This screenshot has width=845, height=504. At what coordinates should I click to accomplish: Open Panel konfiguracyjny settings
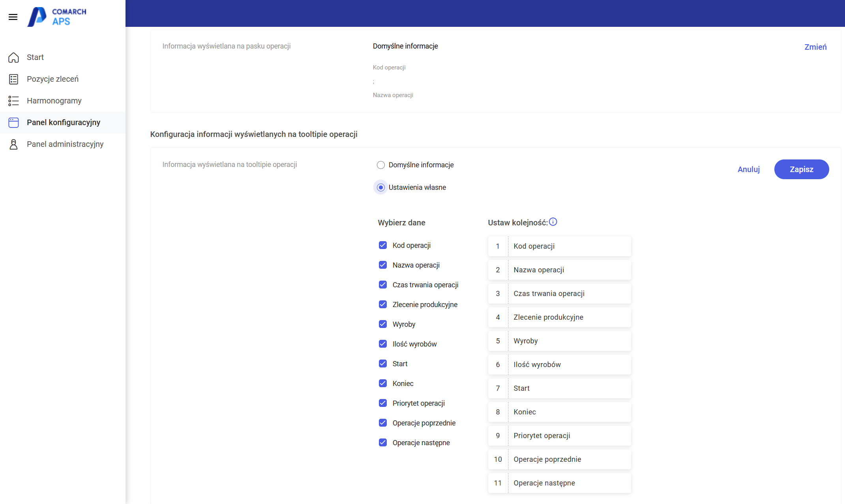tap(62, 122)
